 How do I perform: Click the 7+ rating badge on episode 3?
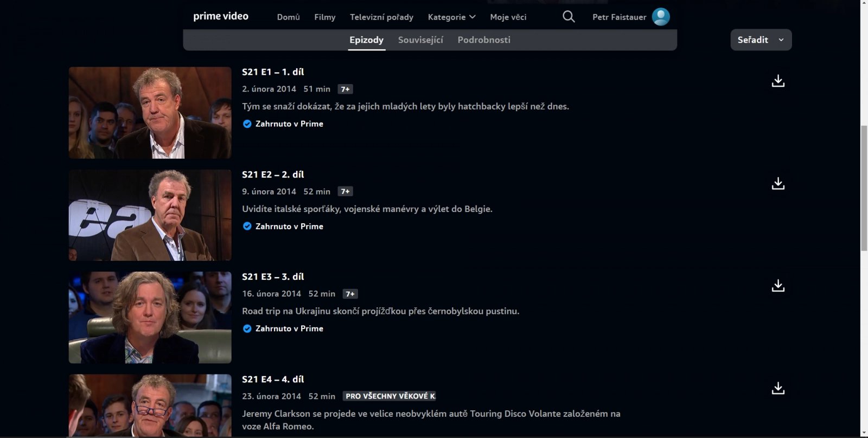point(350,294)
